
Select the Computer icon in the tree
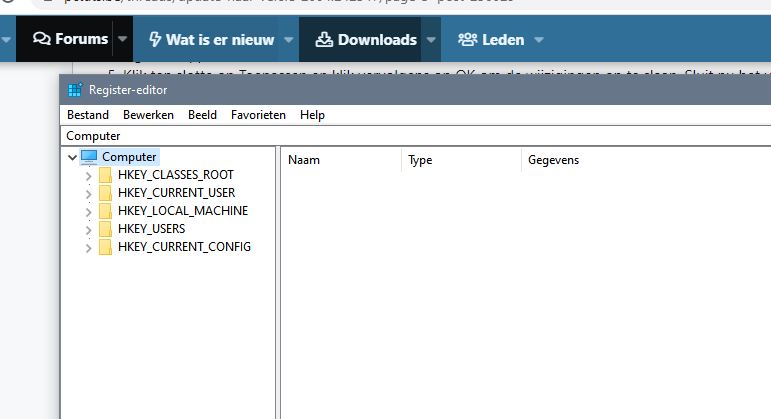(x=90, y=157)
